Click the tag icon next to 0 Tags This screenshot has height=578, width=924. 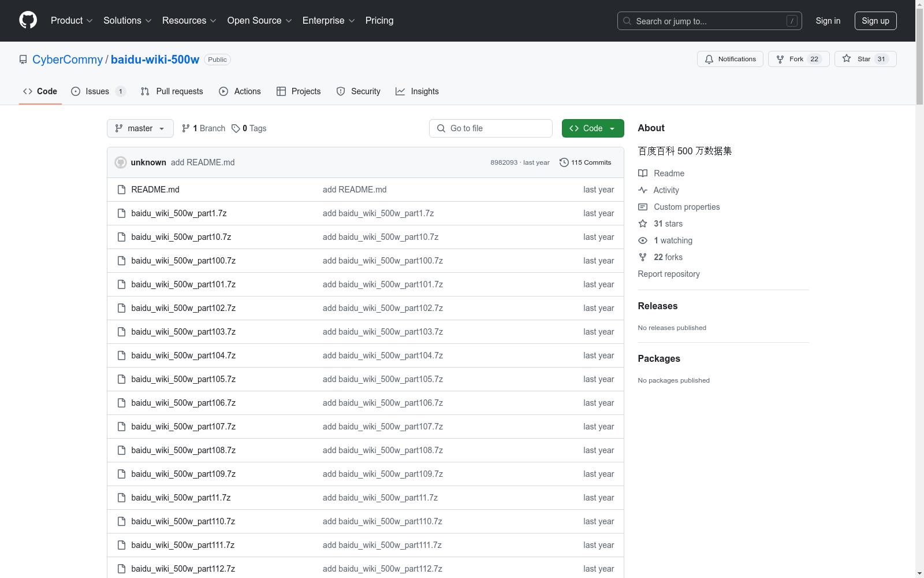click(x=236, y=128)
